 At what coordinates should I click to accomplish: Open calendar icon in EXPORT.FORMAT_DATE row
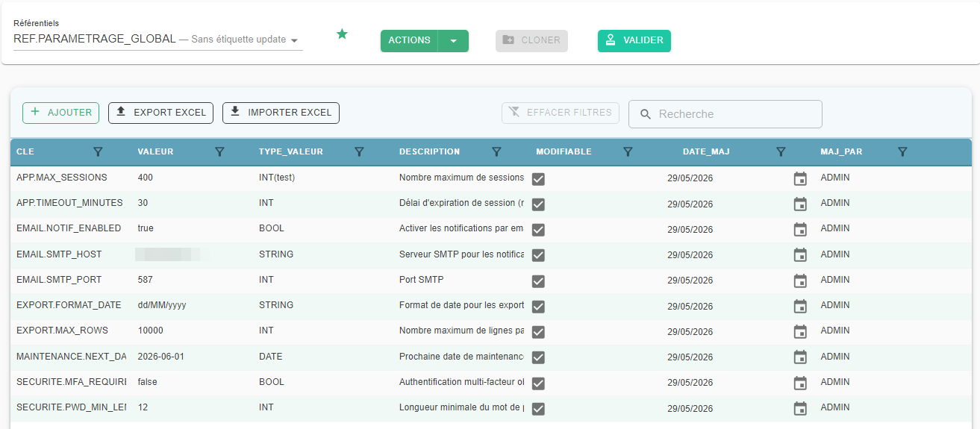click(800, 306)
